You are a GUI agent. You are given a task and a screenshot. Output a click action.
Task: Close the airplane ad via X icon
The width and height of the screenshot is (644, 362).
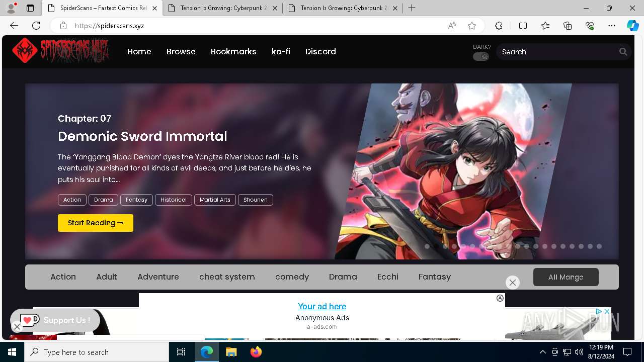(607, 312)
